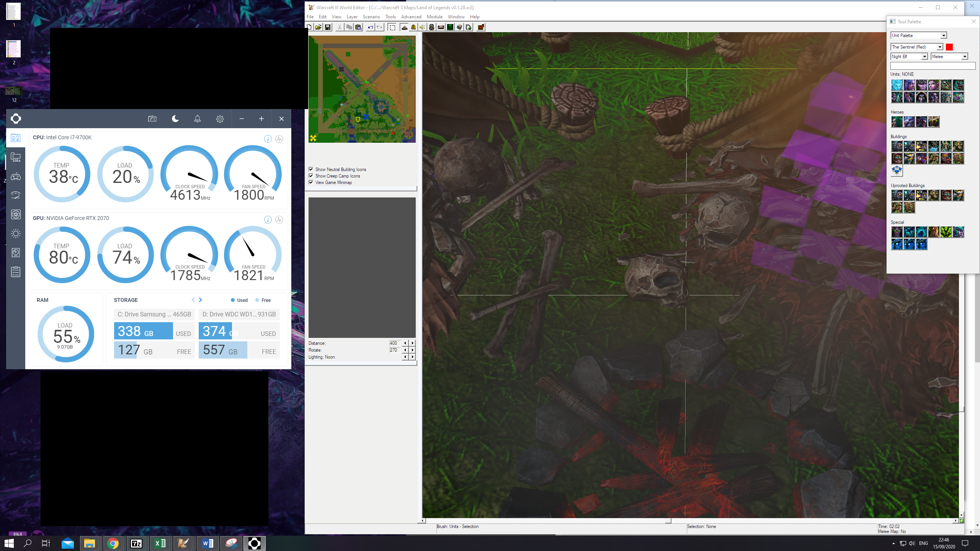Open Excel from the taskbar
The height and width of the screenshot is (551, 980).
click(160, 543)
